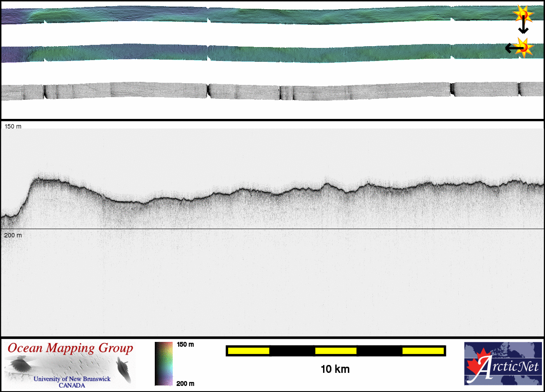This screenshot has width=545, height=392.
Task: Click the 200 m depth profile line label
Action: click(x=13, y=235)
